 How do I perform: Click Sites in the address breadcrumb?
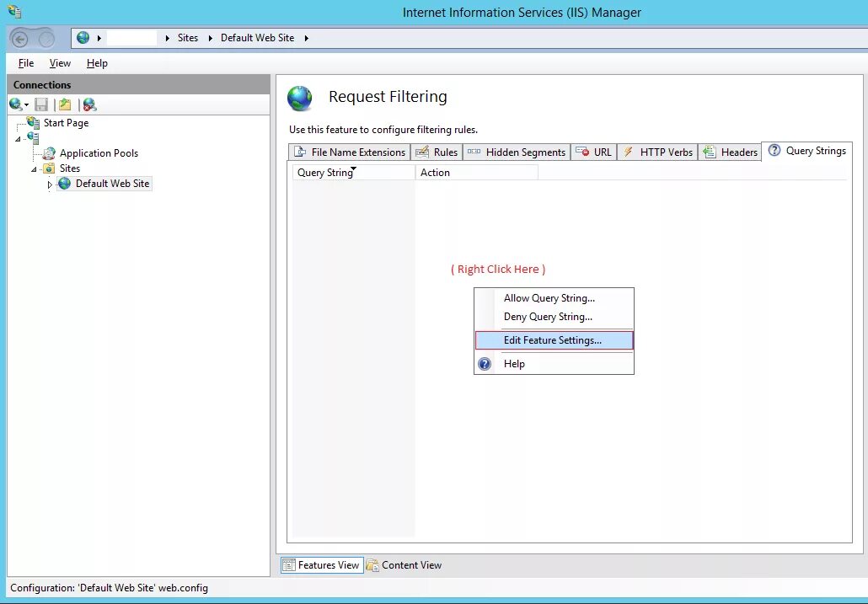188,38
